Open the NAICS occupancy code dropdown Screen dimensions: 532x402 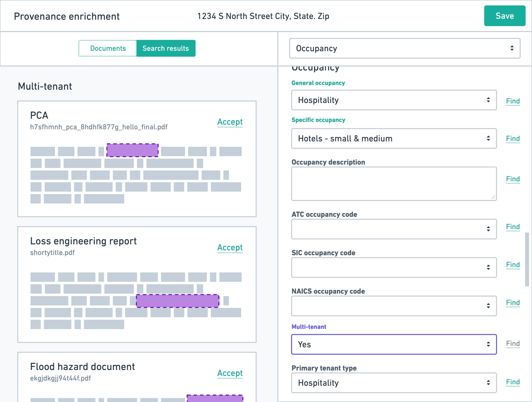pyautogui.click(x=394, y=306)
